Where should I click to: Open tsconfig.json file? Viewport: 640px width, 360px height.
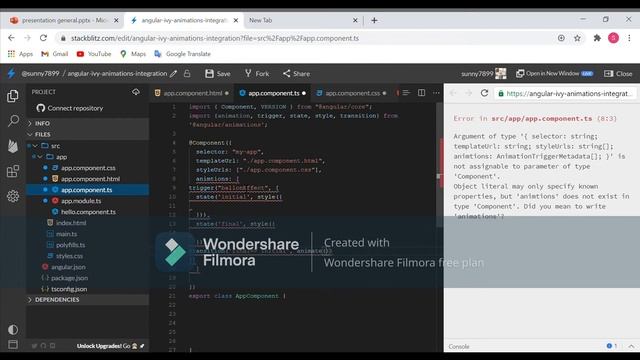tap(69, 289)
